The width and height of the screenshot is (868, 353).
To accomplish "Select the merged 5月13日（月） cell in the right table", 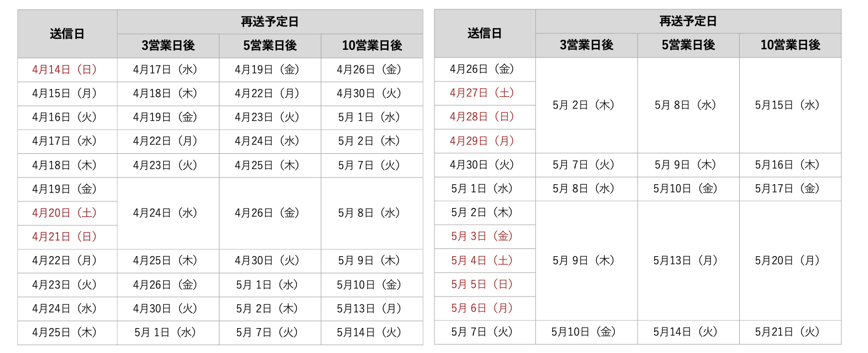I will tap(688, 261).
